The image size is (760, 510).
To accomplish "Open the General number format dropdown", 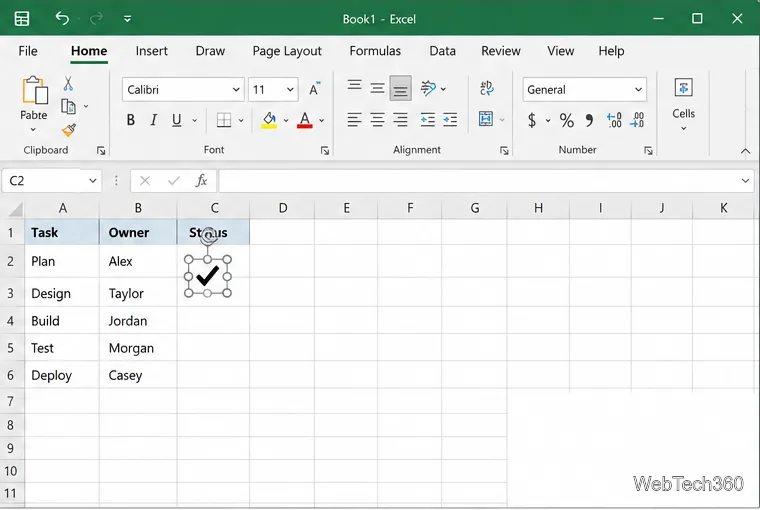I will click(x=638, y=89).
